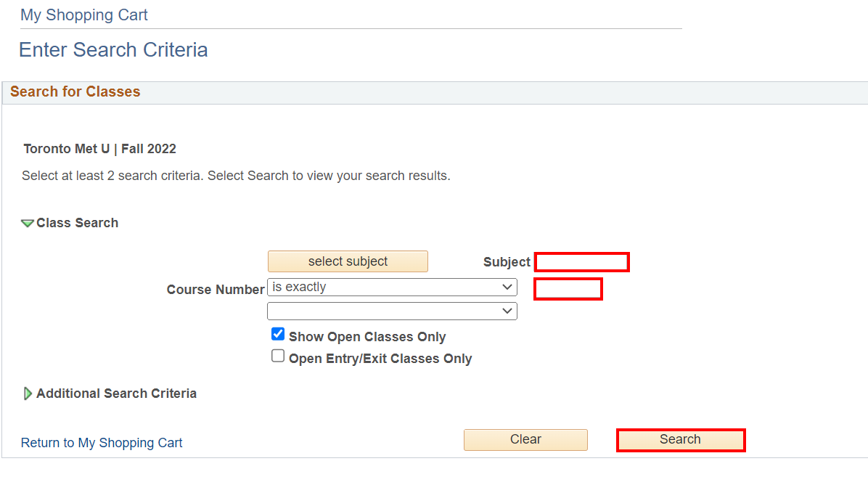Image resolution: width=868 pixels, height=477 pixels.
Task: Click the "Class Search" section label
Action: click(77, 224)
